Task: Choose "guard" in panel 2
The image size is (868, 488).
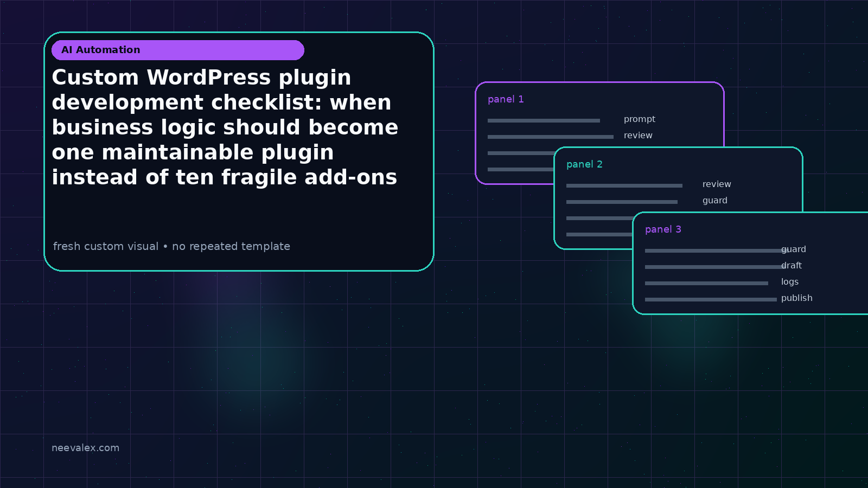Action: [715, 201]
